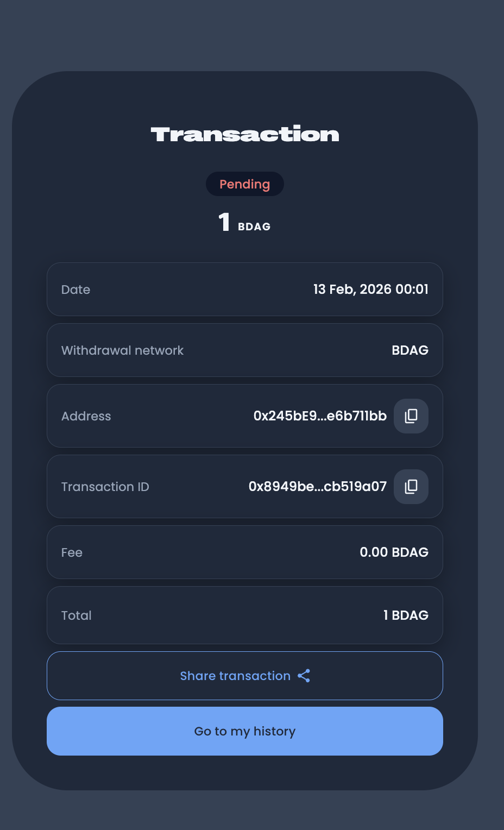Image resolution: width=504 pixels, height=830 pixels.
Task: Click the Share transaction text
Action: tap(235, 676)
